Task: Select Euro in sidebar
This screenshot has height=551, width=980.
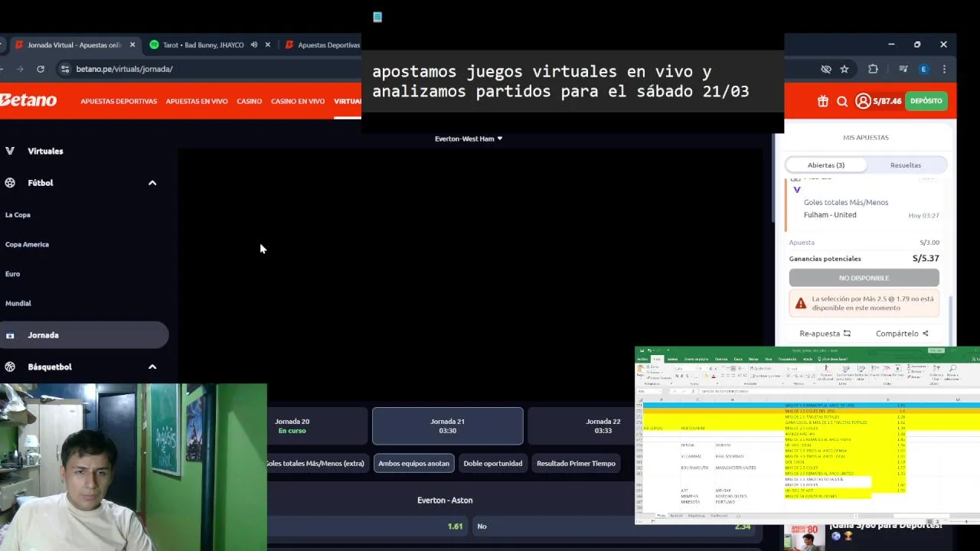Action: [x=12, y=274]
